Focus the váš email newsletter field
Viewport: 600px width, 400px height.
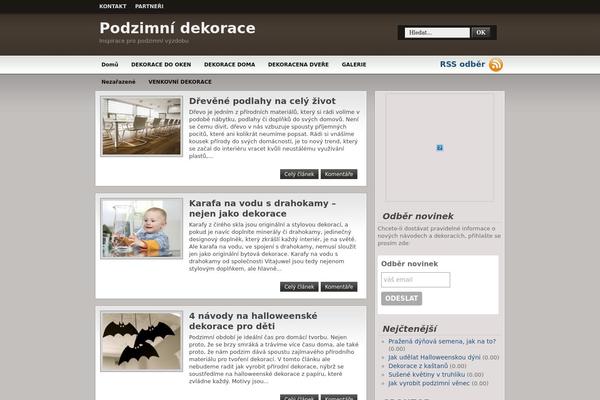tap(416, 280)
